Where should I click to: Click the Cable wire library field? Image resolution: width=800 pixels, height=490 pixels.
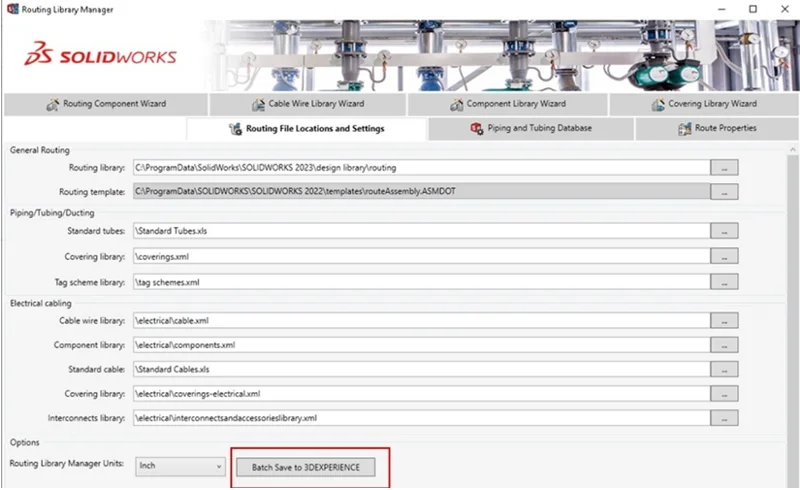click(421, 321)
